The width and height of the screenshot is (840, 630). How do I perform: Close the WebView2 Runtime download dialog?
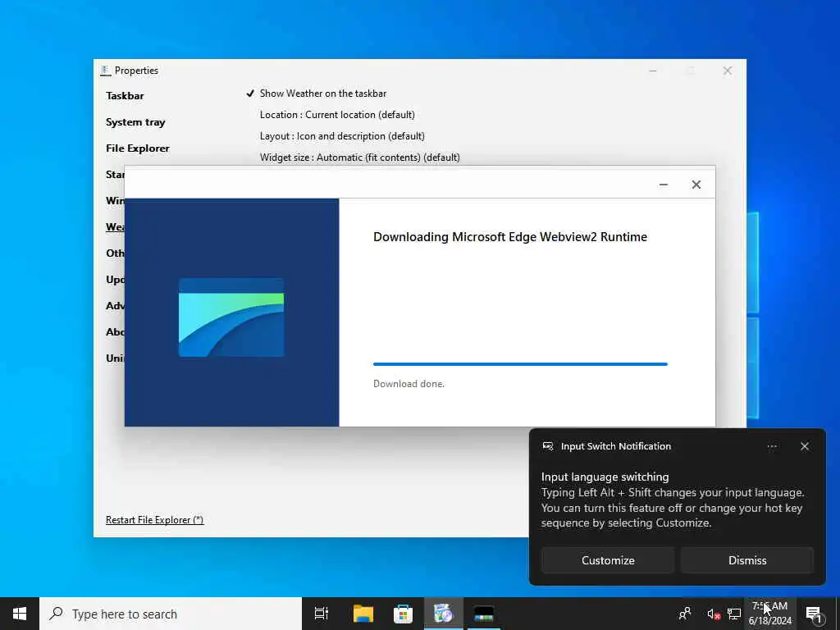pos(696,185)
